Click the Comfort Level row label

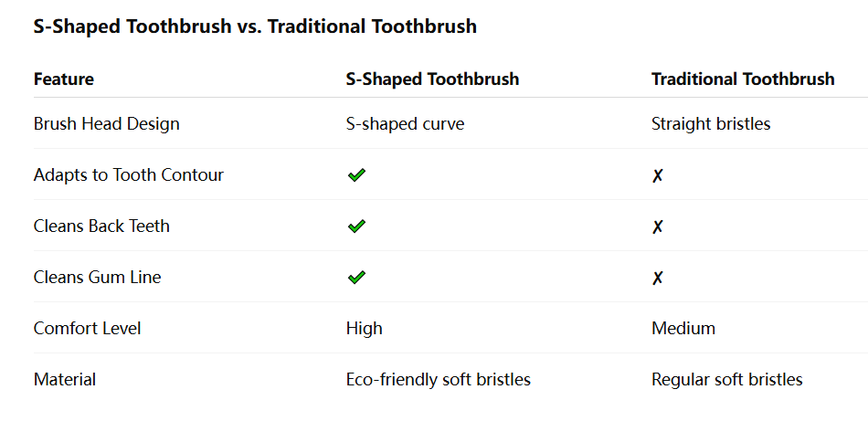[88, 328]
